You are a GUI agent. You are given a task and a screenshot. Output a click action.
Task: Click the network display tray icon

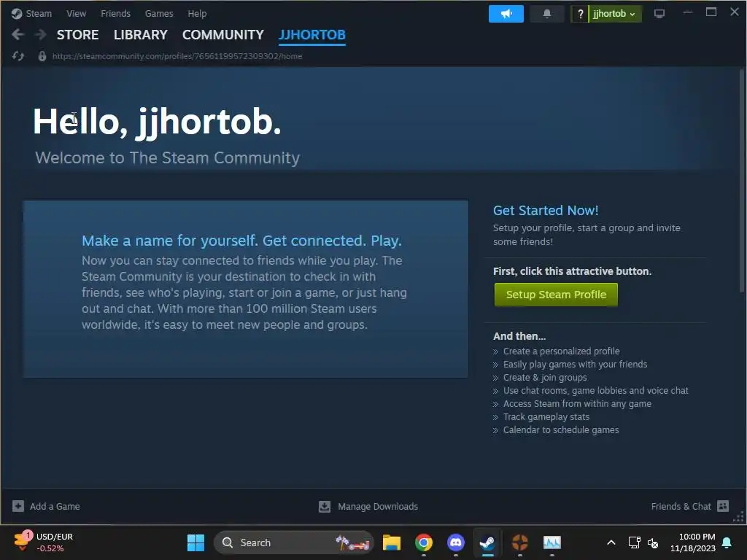click(634, 542)
